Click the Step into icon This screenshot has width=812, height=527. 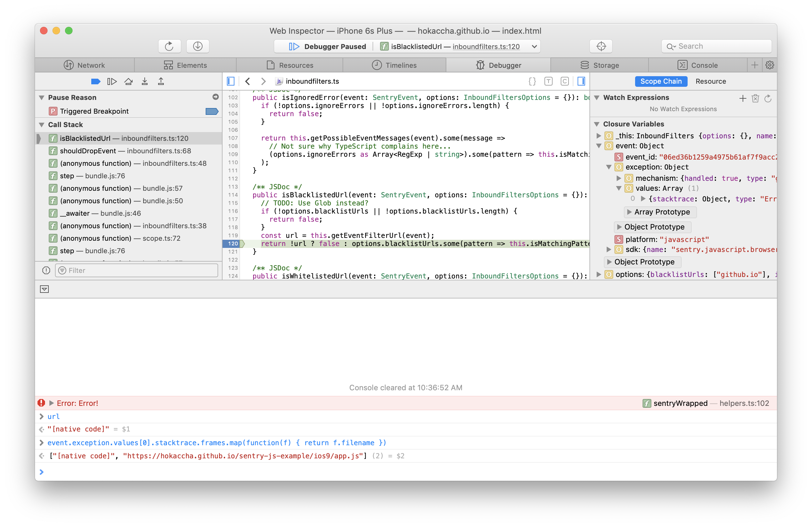pyautogui.click(x=145, y=81)
